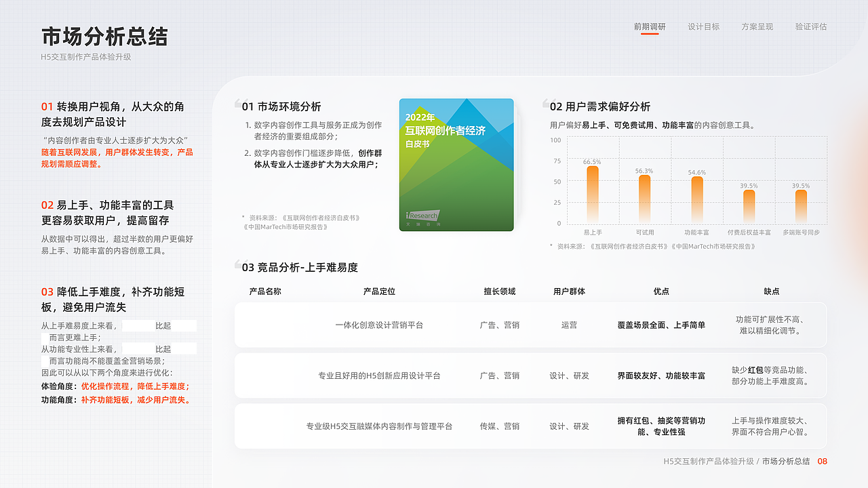Click the orange bar labeled 66.5%
868x488 pixels.
pos(593,195)
